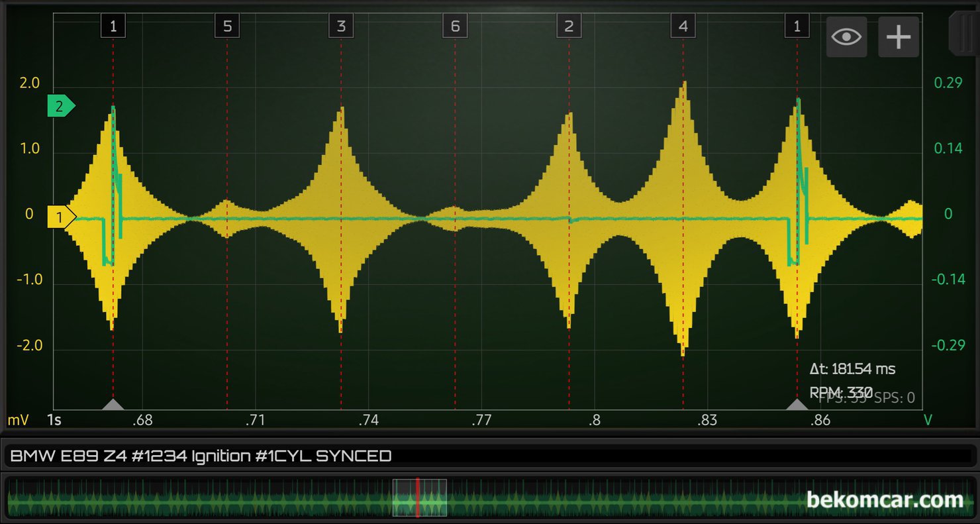Click the highlighted window in overview strip

click(x=420, y=498)
